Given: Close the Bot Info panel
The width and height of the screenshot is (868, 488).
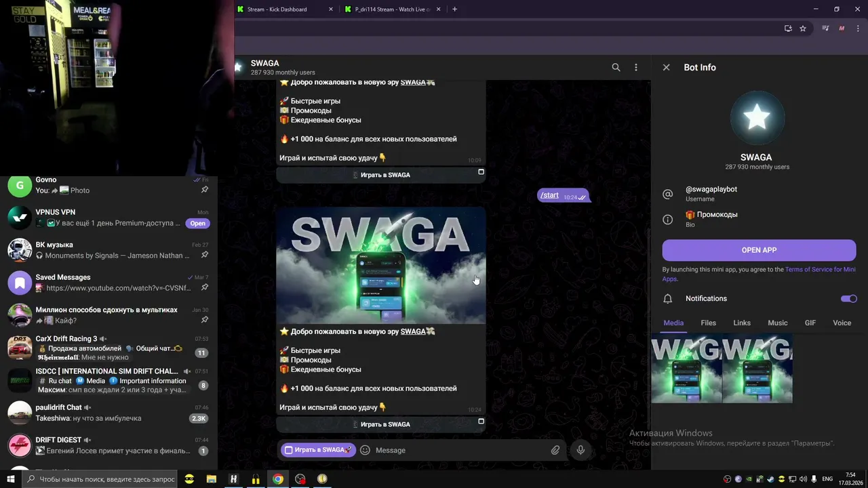Looking at the screenshot, I should [x=666, y=67].
